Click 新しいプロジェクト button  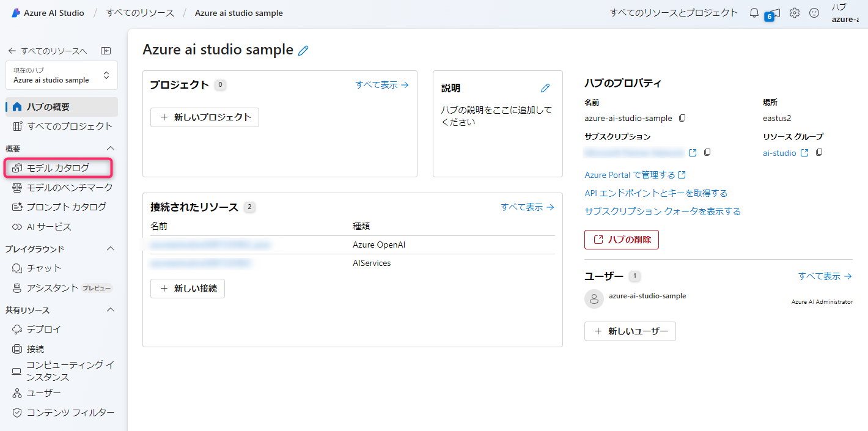pyautogui.click(x=205, y=117)
